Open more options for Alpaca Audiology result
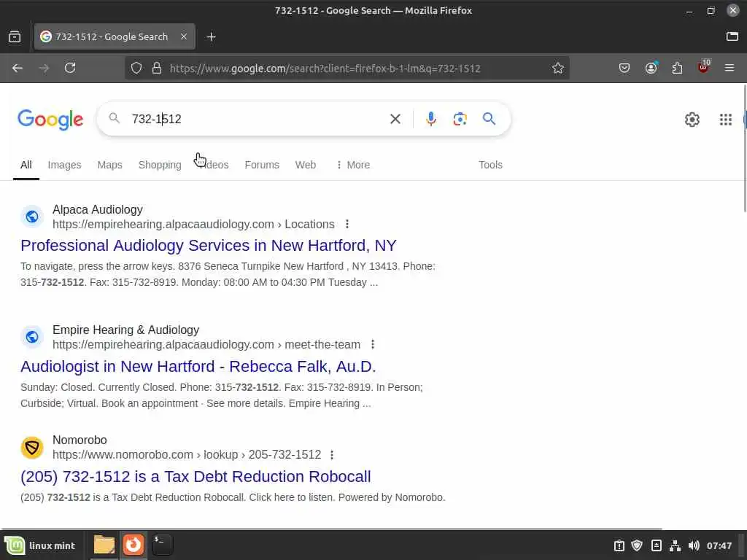747x560 pixels. [x=347, y=224]
